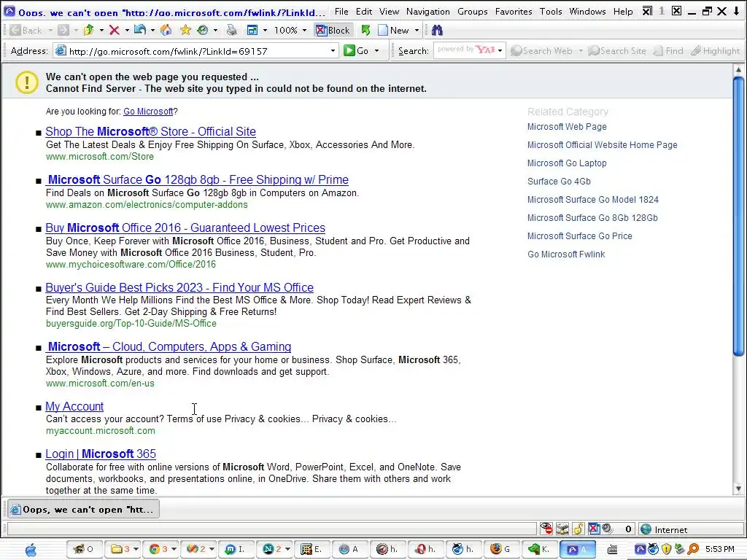Open the 'My Account' result link
The height and width of the screenshot is (560, 747).
[x=74, y=406]
